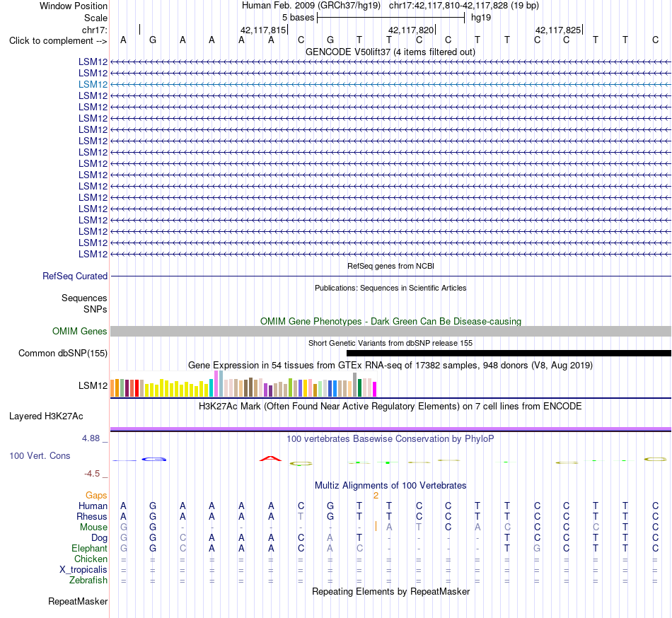Open the OMIM Gene Phenotypes track title

390,321
